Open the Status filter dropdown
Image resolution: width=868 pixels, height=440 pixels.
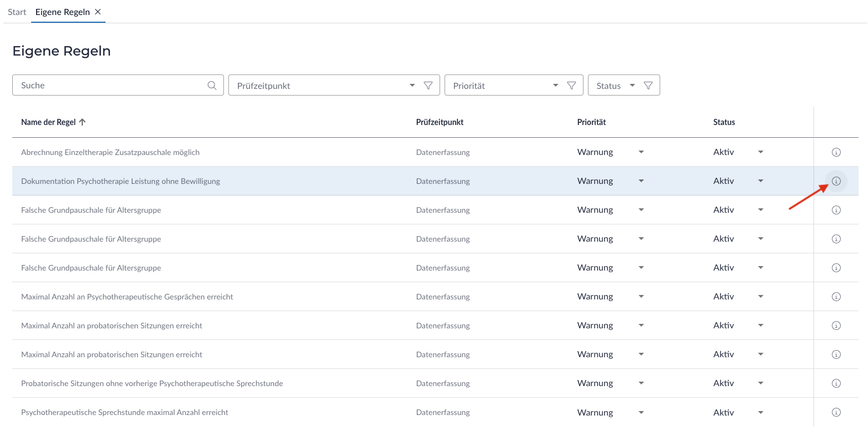click(632, 86)
